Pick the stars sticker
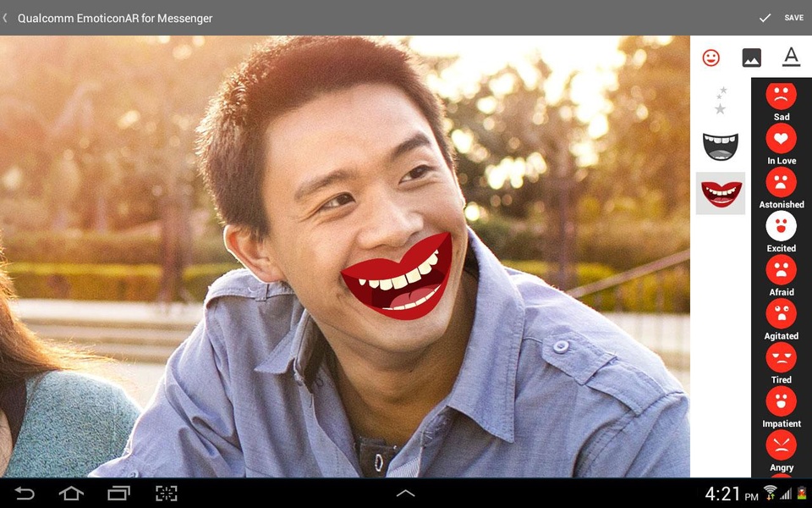This screenshot has width=812, height=508. coord(721,101)
